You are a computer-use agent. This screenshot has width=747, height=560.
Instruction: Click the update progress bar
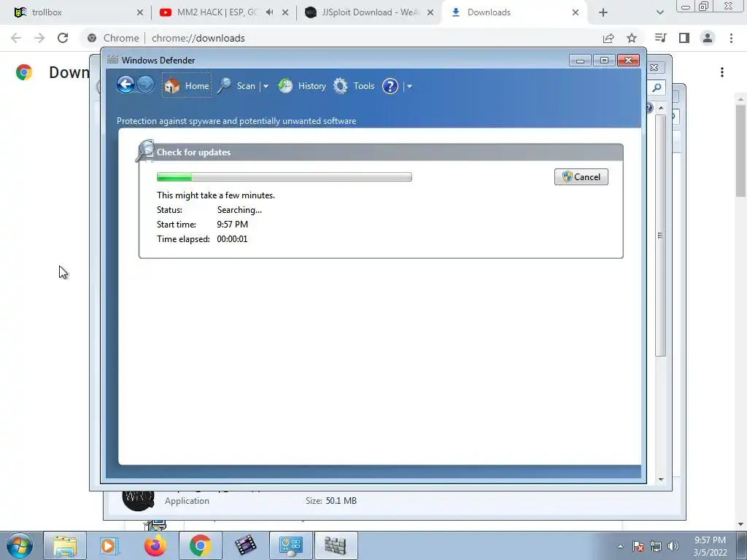pos(284,177)
